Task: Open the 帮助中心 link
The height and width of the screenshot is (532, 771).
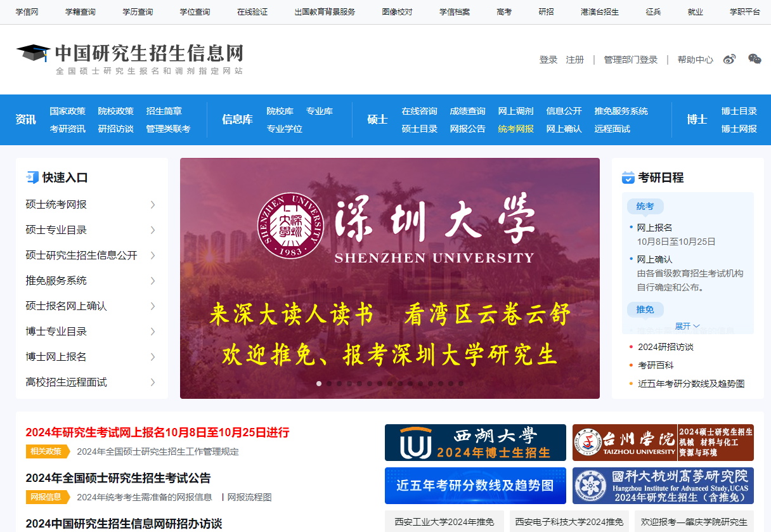Action: click(695, 60)
